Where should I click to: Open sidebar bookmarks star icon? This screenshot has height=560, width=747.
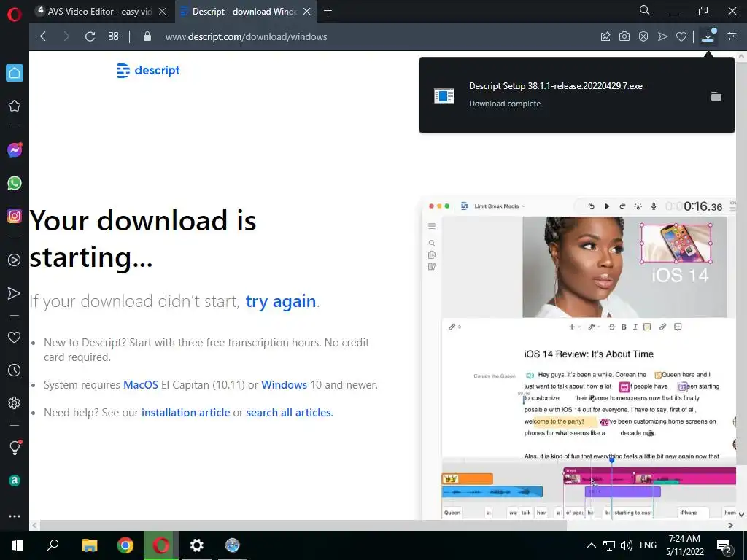[15, 106]
